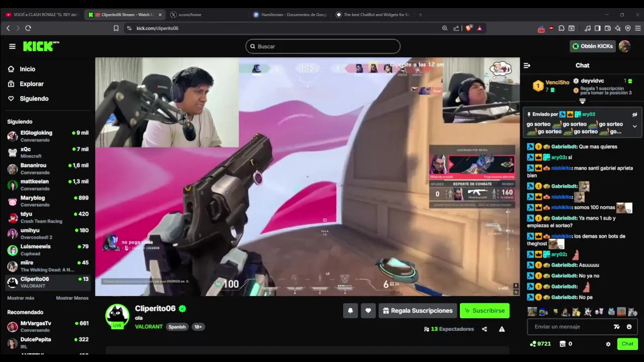Viewport: 644px width, 362px height.
Task: Open chat settings gear
Action: [x=608, y=344]
